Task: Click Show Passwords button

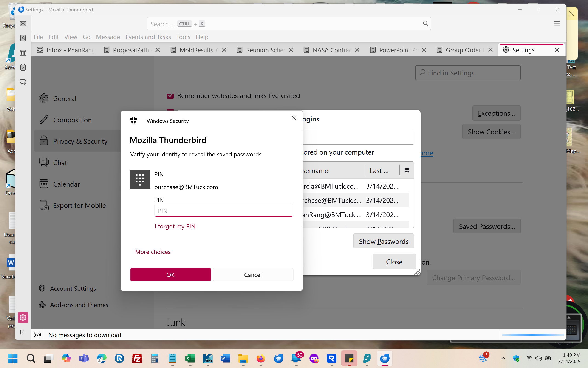Action: pyautogui.click(x=384, y=241)
